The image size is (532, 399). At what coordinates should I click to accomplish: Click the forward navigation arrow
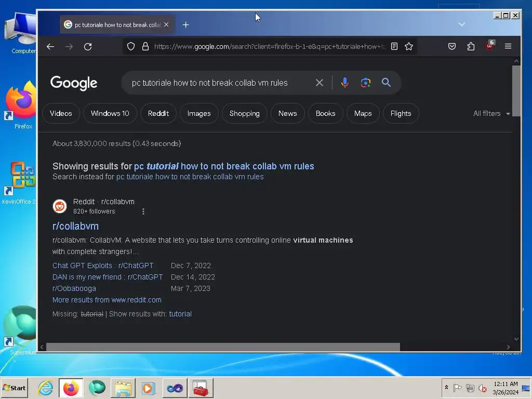pos(69,46)
